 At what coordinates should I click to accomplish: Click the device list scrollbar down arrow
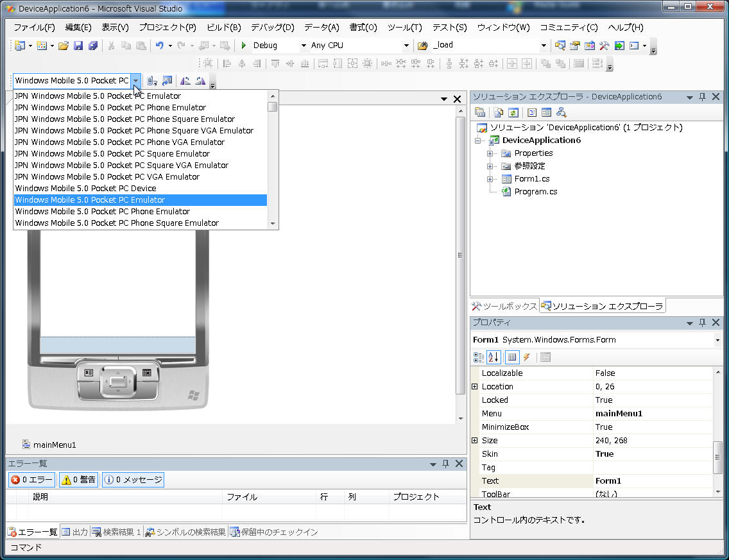pyautogui.click(x=273, y=223)
